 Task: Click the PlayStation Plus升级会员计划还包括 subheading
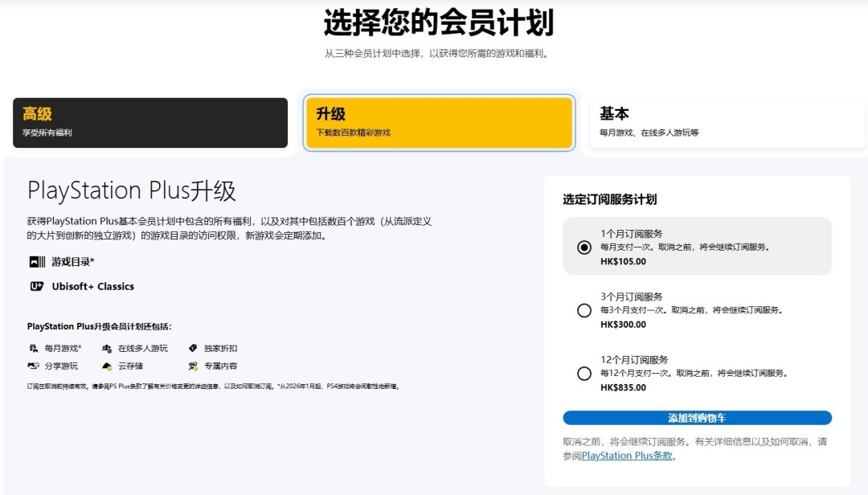tap(99, 327)
